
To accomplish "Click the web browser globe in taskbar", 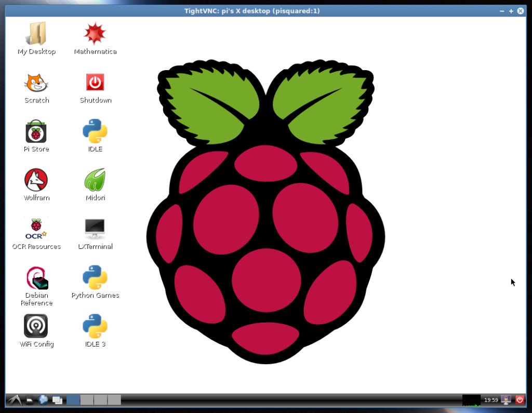I will pyautogui.click(x=44, y=399).
